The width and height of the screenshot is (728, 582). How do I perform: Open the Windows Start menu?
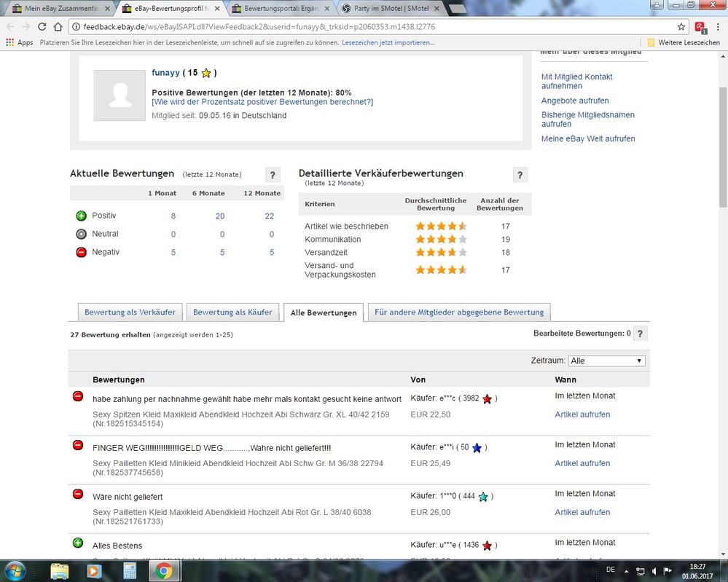pos(16,570)
